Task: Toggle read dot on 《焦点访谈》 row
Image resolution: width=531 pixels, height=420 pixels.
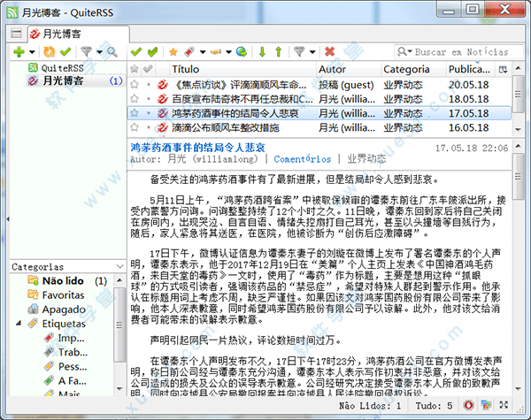Action: point(149,85)
